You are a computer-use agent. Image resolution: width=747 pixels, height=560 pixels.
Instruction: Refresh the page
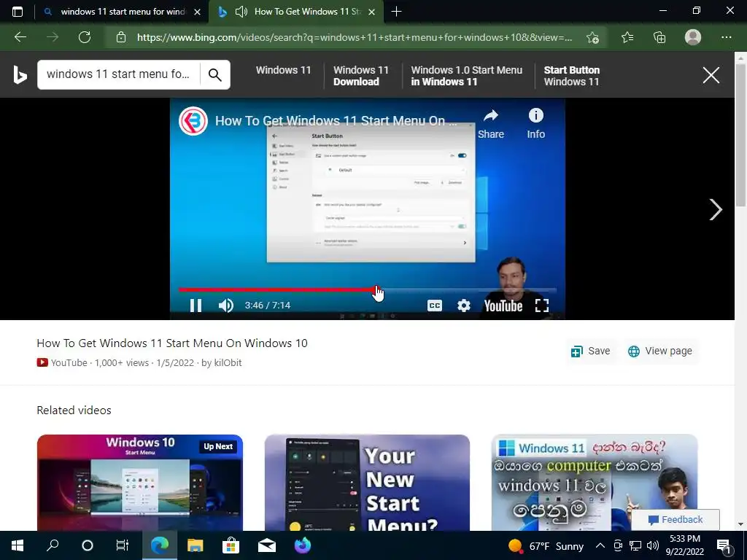(x=85, y=37)
